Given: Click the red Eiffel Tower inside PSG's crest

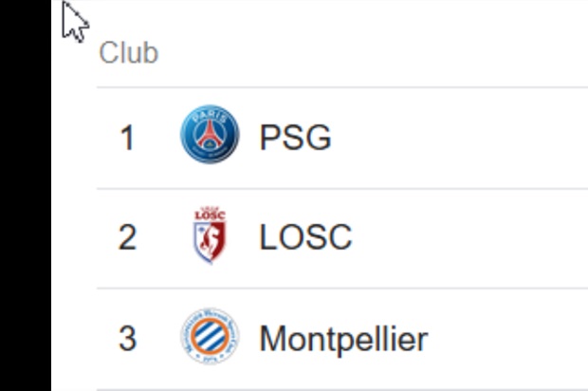Looking at the screenshot, I should coord(210,135).
